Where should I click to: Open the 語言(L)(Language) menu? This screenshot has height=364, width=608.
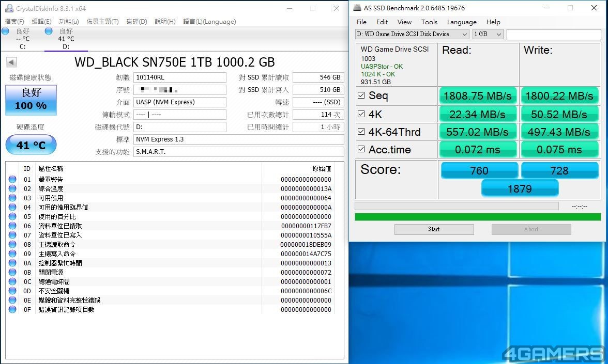point(209,22)
